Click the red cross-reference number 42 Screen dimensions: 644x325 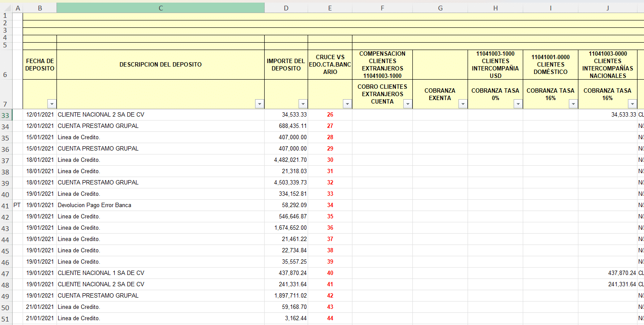[330, 295]
